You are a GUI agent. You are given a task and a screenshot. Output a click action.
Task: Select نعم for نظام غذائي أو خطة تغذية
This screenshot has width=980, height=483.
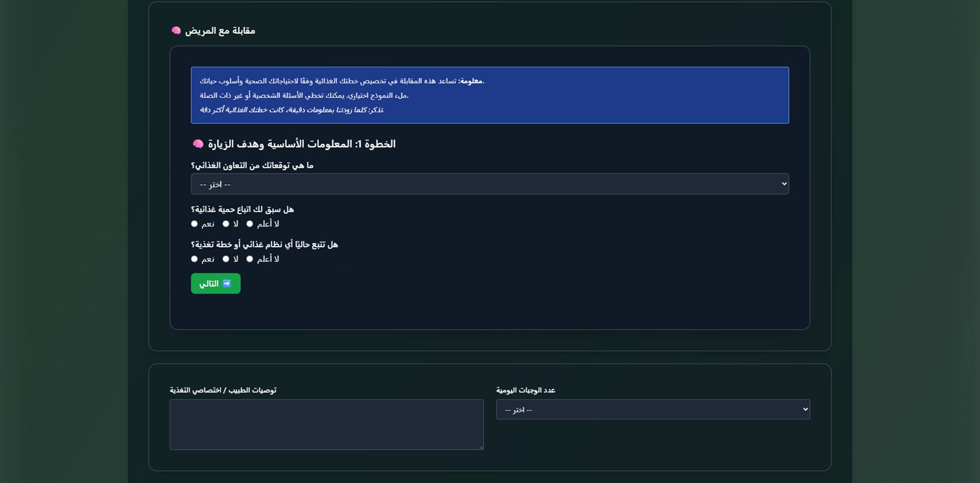point(195,259)
